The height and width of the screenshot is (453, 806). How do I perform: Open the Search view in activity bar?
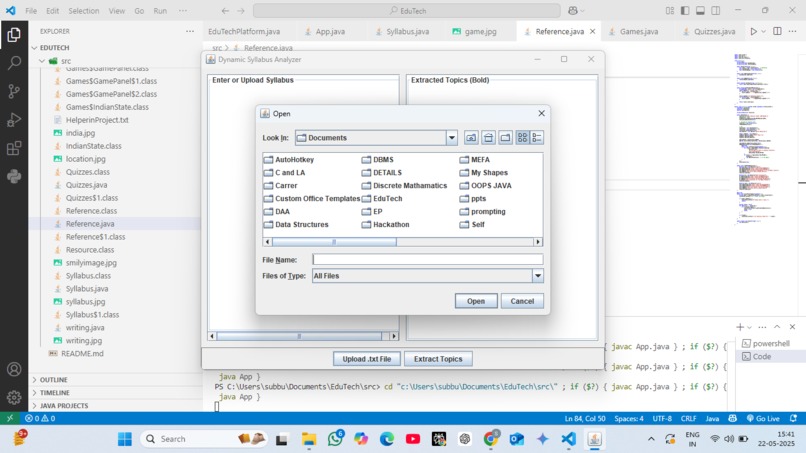tap(14, 63)
